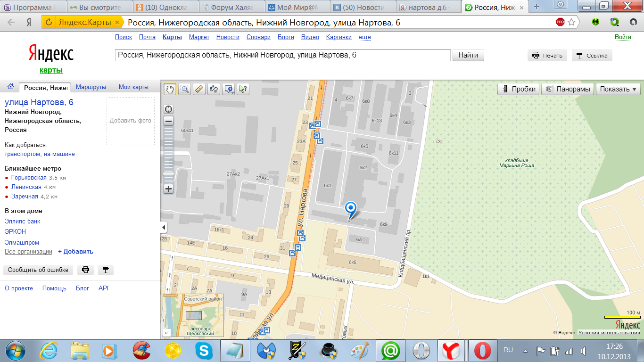Select the zoom-to-area magnifier tool

[184, 89]
